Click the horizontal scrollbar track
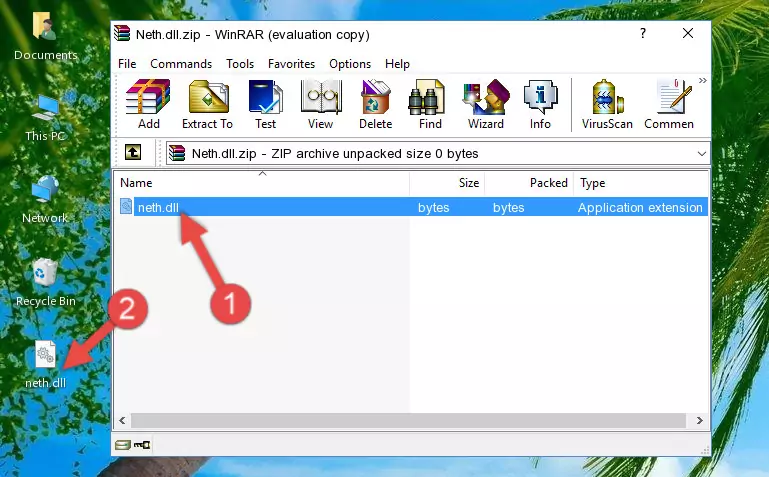 pos(408,420)
